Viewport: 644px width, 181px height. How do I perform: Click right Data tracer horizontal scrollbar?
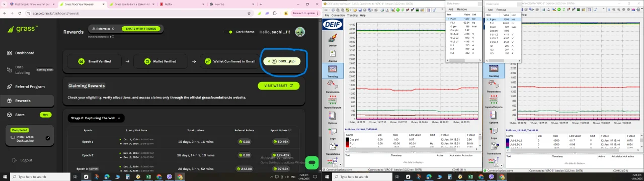(503, 60)
